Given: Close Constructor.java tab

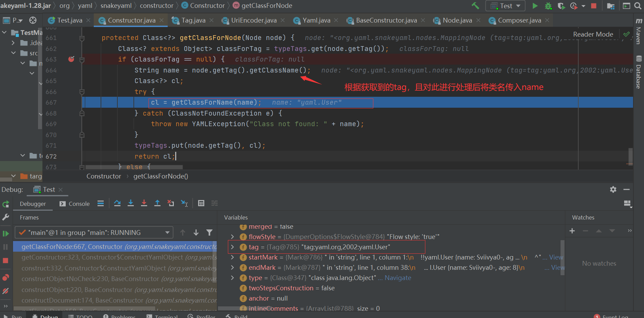Looking at the screenshot, I should tap(162, 20).
